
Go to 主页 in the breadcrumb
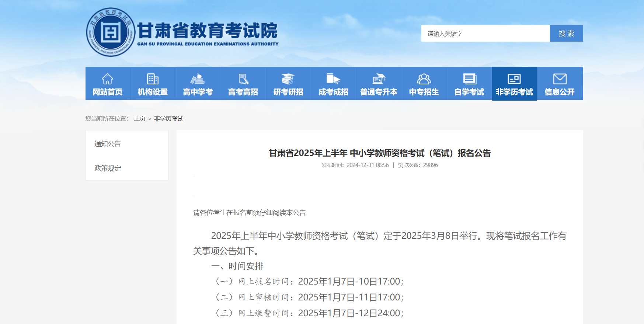[x=140, y=119]
